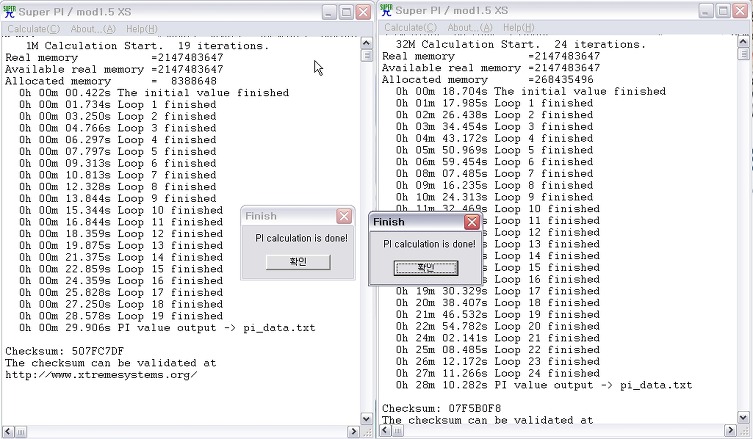Image resolution: width=753 pixels, height=439 pixels.
Task: Click the '0h 27m 11.266s Loop 24 finished' line
Action: (498, 373)
